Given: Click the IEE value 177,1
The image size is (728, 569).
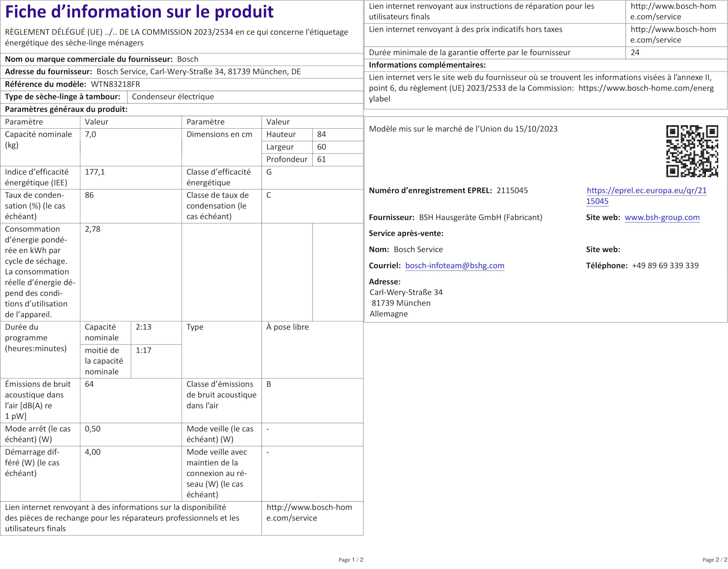Looking at the screenshot, I should click(x=95, y=172).
